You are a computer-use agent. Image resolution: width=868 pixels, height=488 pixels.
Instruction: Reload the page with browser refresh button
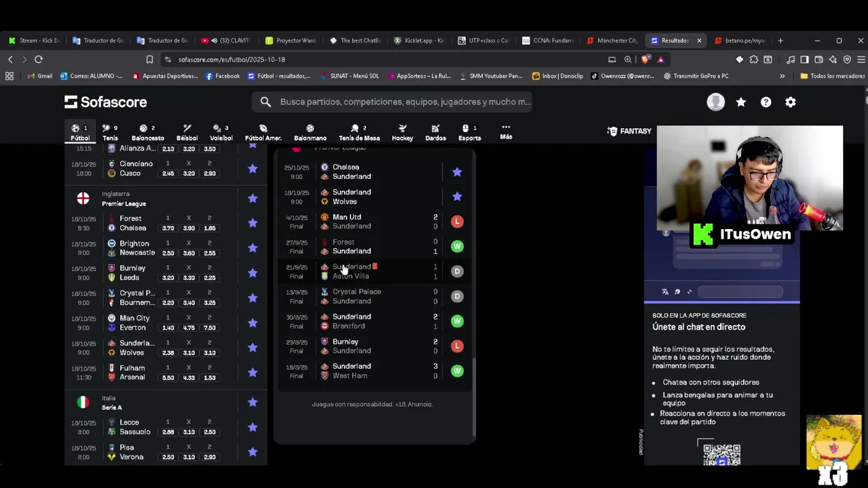pyautogui.click(x=39, y=60)
